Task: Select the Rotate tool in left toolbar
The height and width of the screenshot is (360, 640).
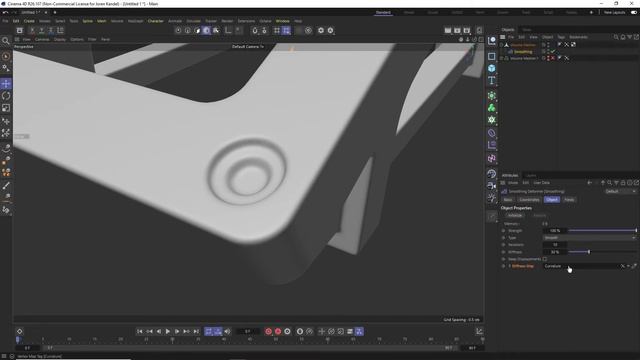Action: 6,96
